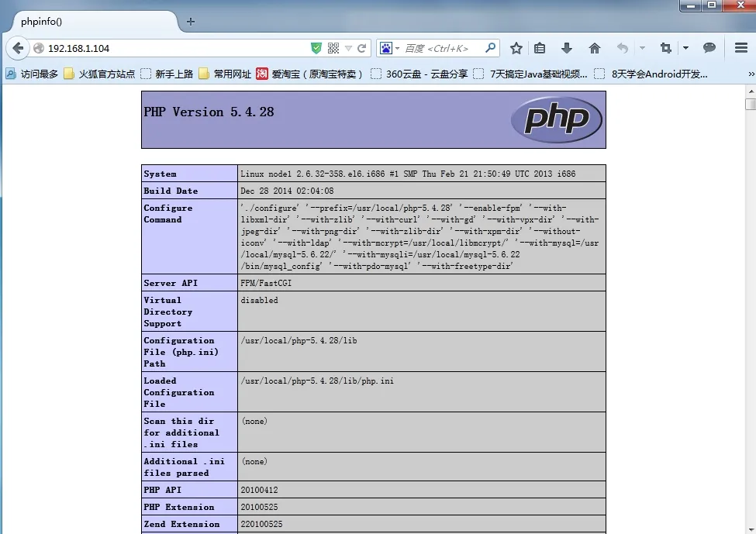
Task: Click the Virtual Directory Support value disabled
Action: (x=260, y=300)
